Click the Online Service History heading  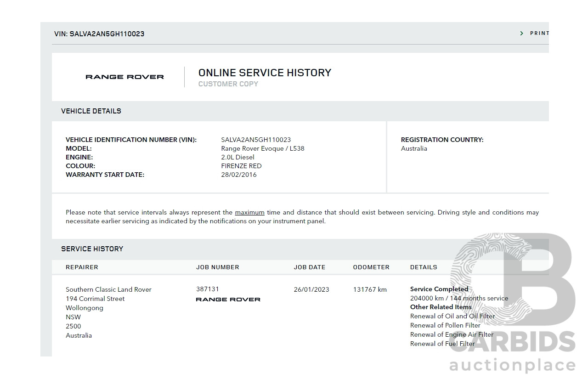[265, 73]
